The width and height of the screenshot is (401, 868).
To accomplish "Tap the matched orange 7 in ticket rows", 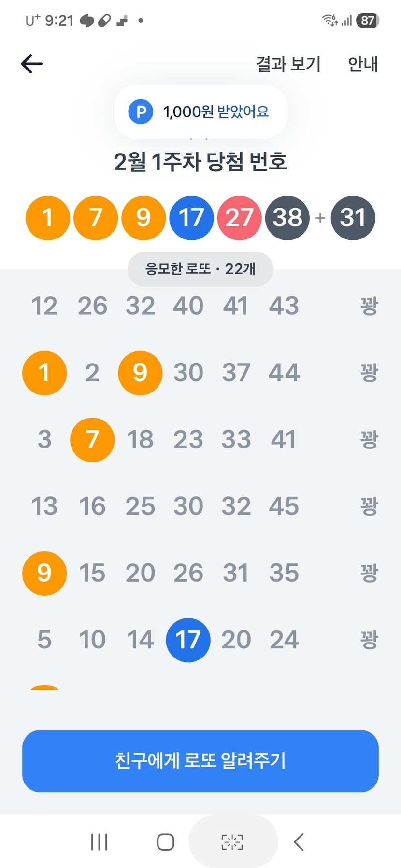I will [x=92, y=440].
